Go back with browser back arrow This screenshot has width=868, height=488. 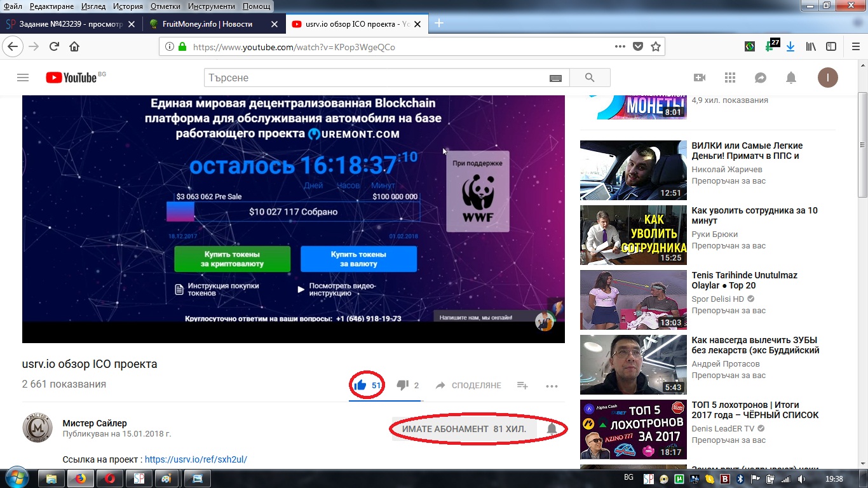[x=13, y=46]
